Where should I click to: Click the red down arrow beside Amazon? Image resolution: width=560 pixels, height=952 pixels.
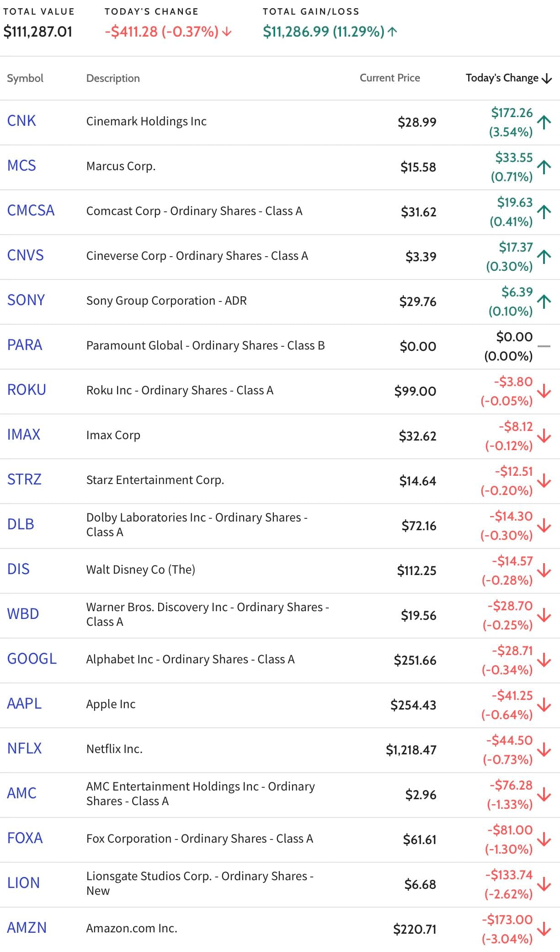(x=544, y=929)
